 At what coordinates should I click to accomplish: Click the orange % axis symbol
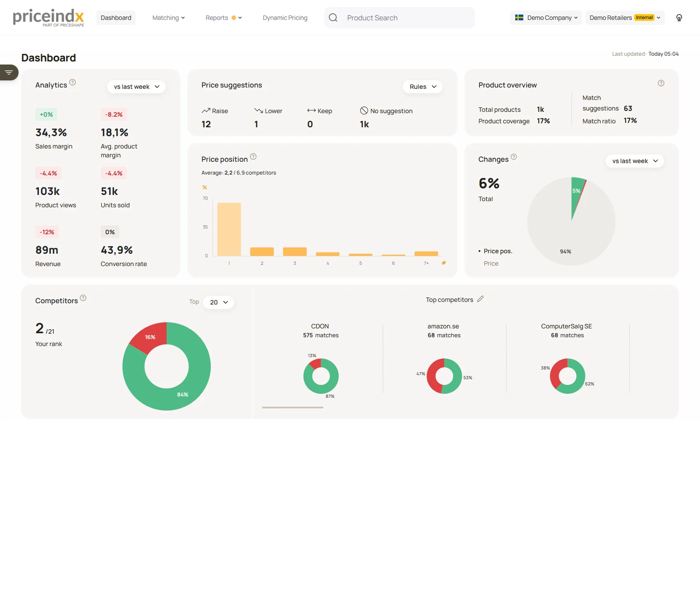point(205,187)
